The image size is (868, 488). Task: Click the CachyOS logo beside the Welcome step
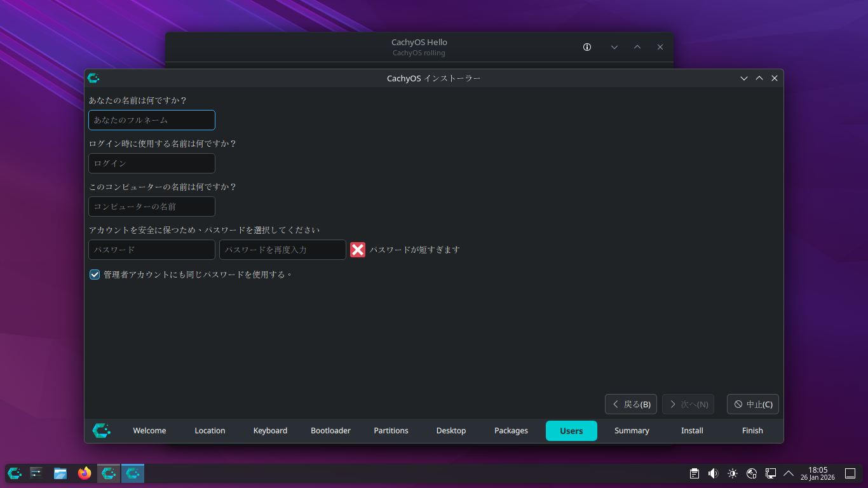click(x=102, y=430)
